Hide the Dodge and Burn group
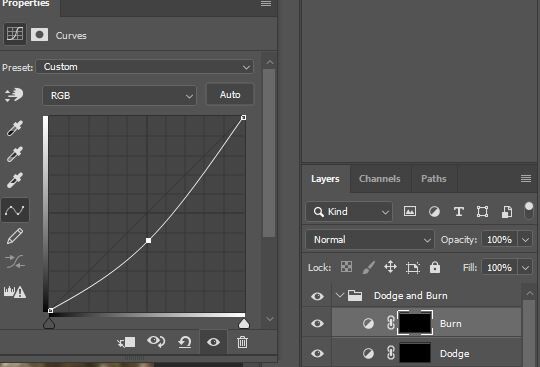 pyautogui.click(x=317, y=296)
